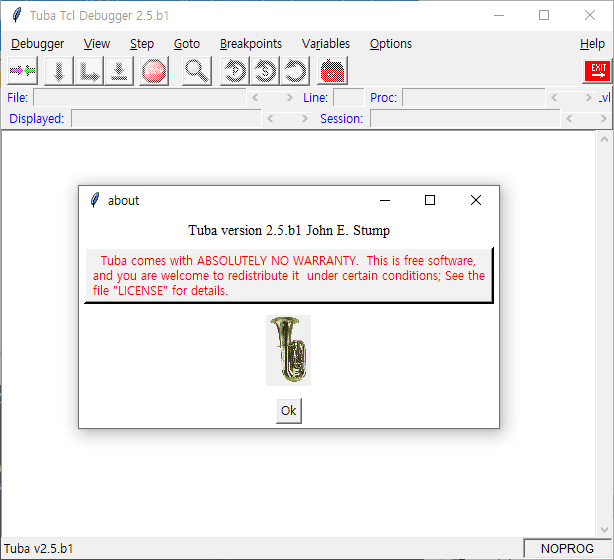Click the Displayed field
This screenshot has height=560, width=614.
point(166,119)
